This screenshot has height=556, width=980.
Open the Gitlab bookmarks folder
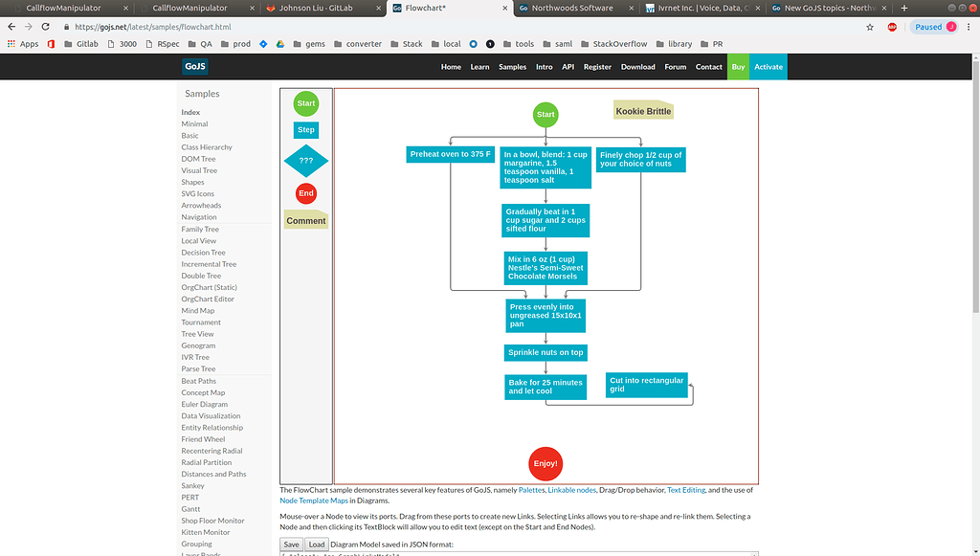[x=85, y=43]
